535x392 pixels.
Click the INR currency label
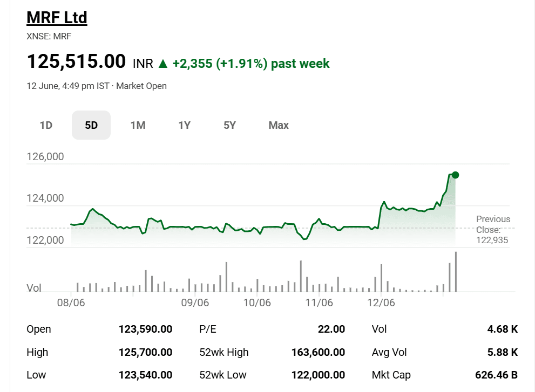[x=143, y=64]
